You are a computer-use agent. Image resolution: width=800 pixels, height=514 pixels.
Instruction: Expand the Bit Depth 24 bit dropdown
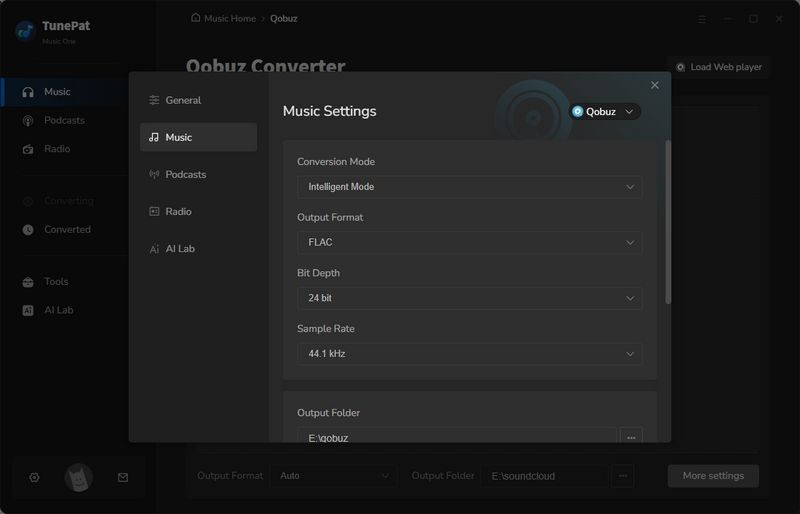[x=469, y=298]
